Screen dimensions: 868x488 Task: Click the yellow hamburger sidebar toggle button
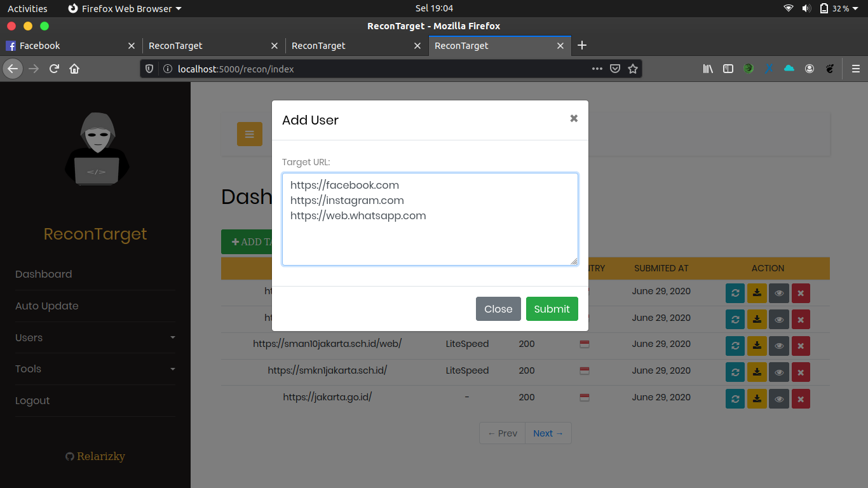[249, 134]
